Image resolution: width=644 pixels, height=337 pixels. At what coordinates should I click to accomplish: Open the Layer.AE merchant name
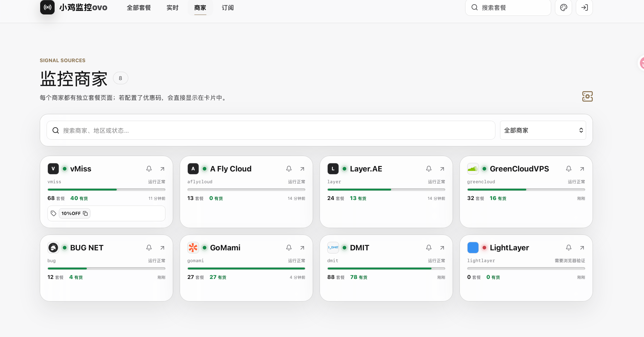[366, 169]
